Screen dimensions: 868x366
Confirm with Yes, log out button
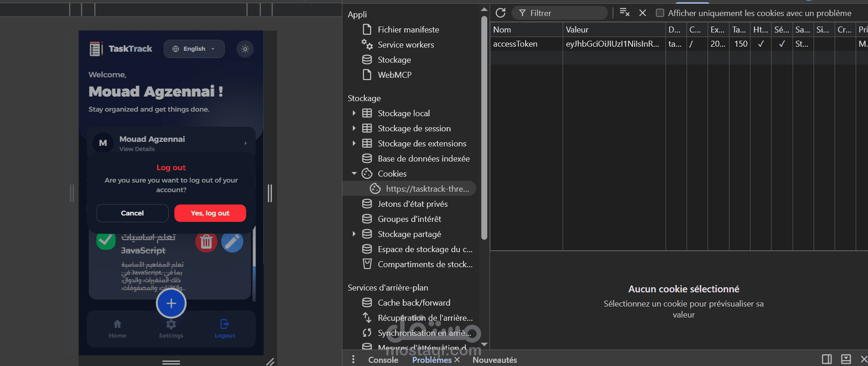[210, 213]
